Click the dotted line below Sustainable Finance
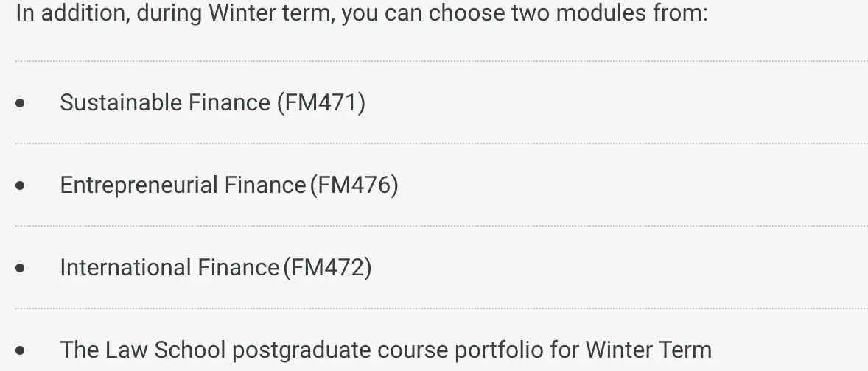868x371 pixels. coord(441,144)
